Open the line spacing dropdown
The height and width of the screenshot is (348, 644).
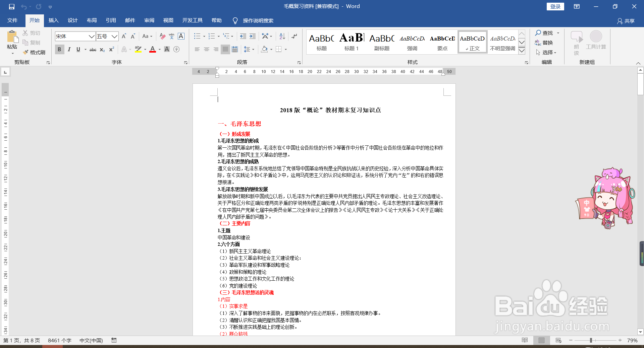tap(250, 49)
